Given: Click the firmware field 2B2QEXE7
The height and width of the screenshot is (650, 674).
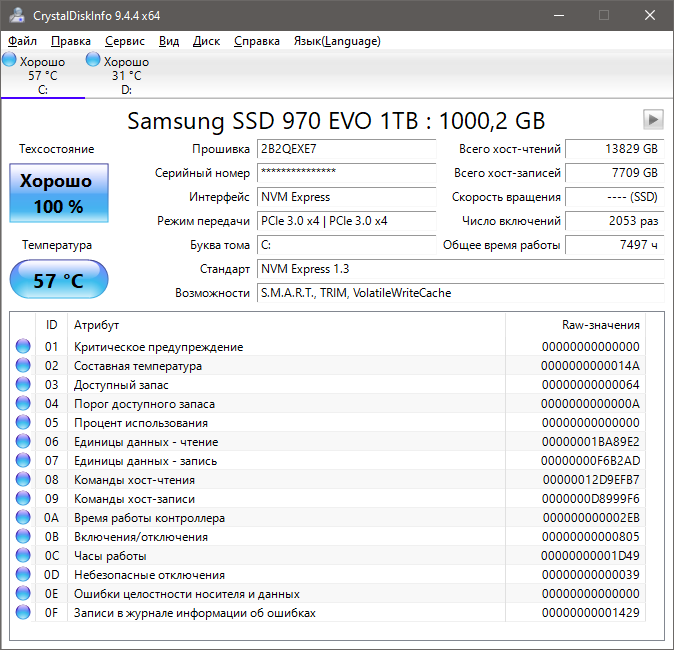Looking at the screenshot, I should 346,149.
